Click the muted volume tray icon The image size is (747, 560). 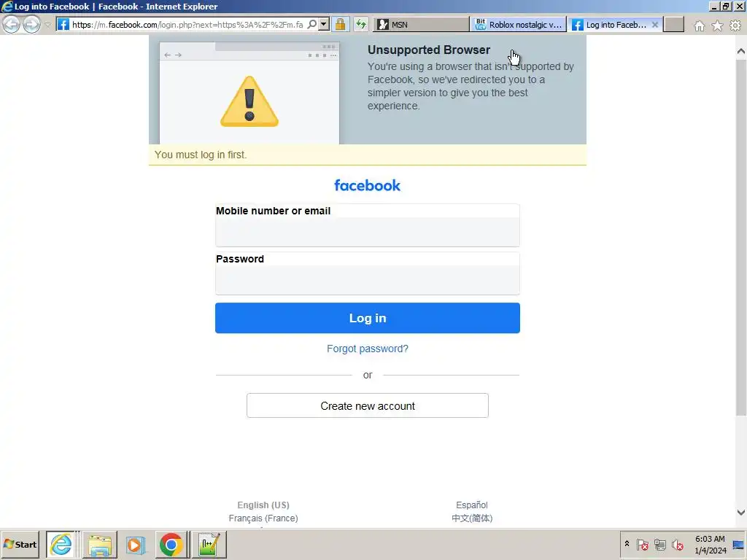[678, 544]
